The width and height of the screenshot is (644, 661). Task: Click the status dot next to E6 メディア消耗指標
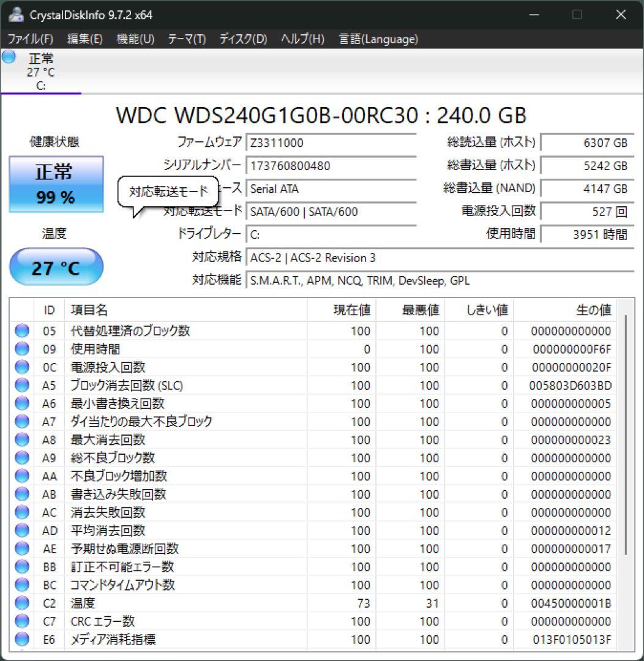21,639
